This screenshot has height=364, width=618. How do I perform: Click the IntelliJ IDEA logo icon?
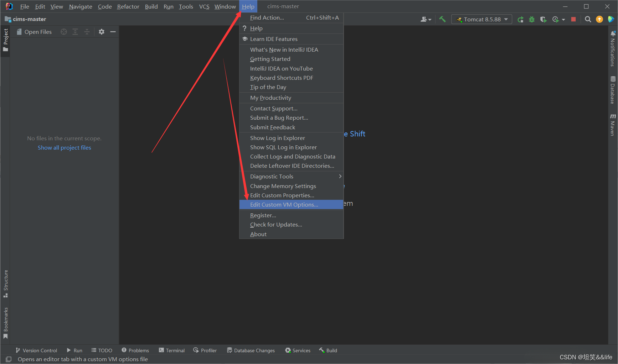pyautogui.click(x=9, y=6)
